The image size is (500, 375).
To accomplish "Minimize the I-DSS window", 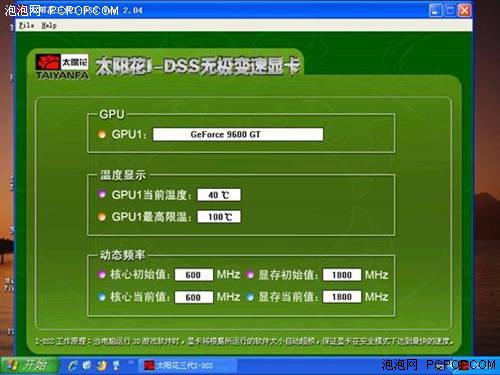I will 435,10.
